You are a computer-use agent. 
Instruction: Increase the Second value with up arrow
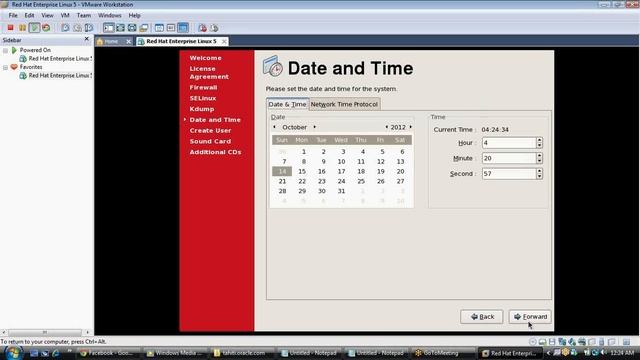tap(539, 171)
